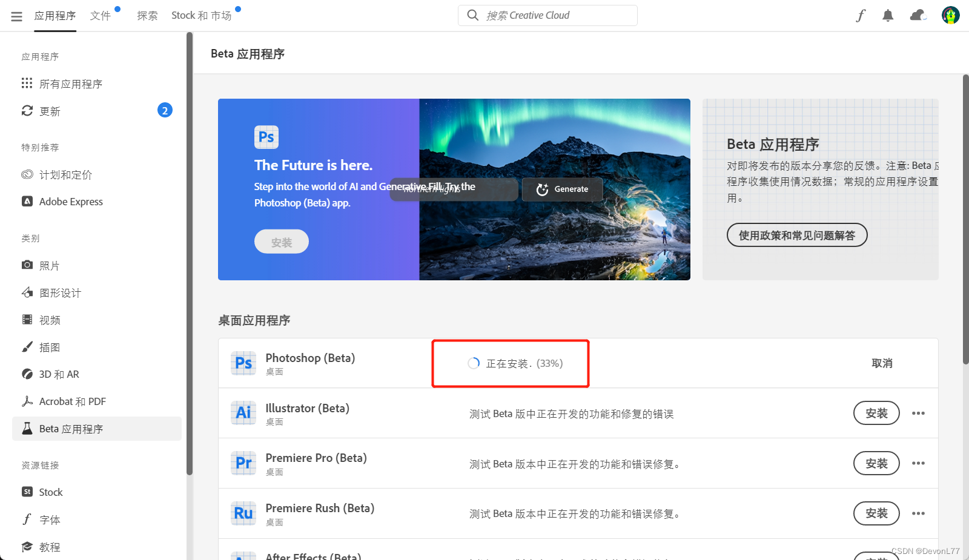The width and height of the screenshot is (969, 560).
Task: Select the 视频 category
Action: tap(97, 320)
